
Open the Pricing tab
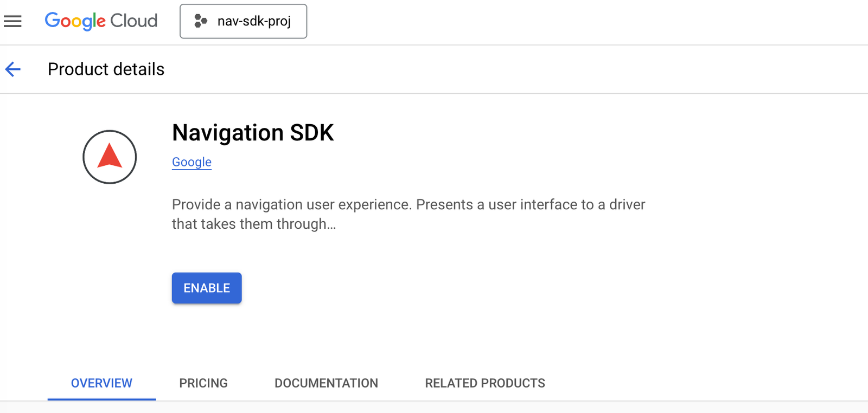203,383
